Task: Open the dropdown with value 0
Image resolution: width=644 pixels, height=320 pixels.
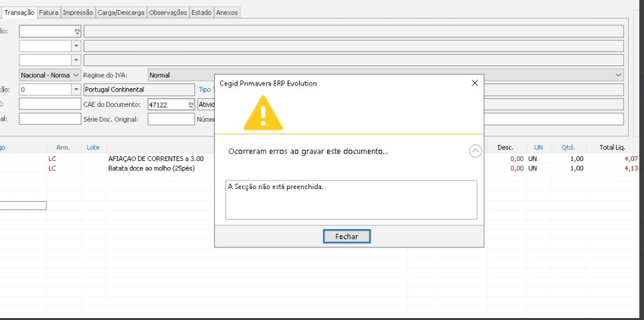Action: [x=76, y=90]
